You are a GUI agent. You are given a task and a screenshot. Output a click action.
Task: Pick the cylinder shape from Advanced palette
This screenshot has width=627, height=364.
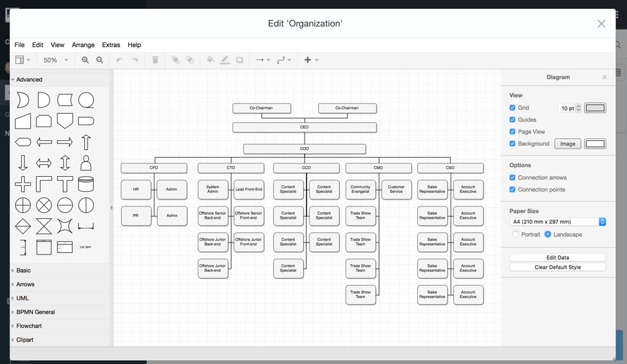[86, 185]
